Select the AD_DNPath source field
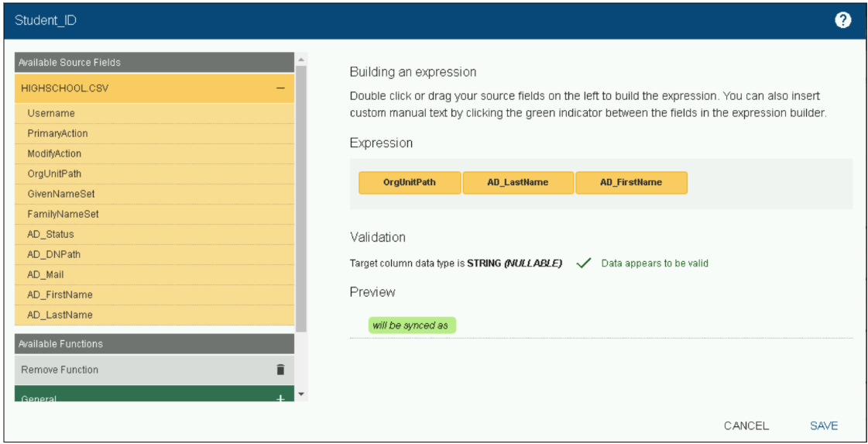Viewport: 868px width, 444px height. tap(154, 254)
